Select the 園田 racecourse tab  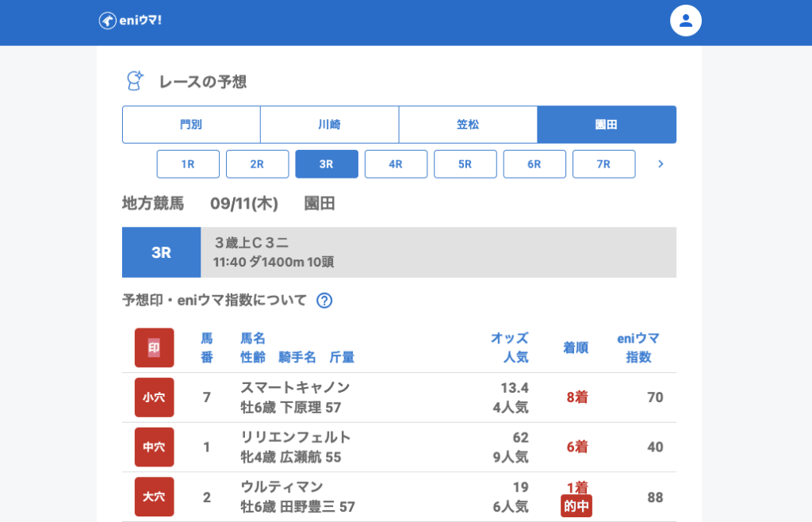tap(607, 125)
